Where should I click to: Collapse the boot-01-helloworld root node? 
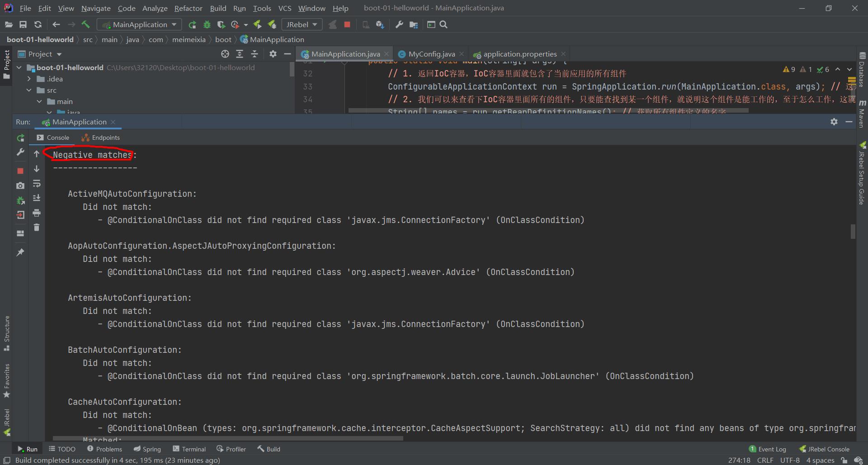click(19, 67)
